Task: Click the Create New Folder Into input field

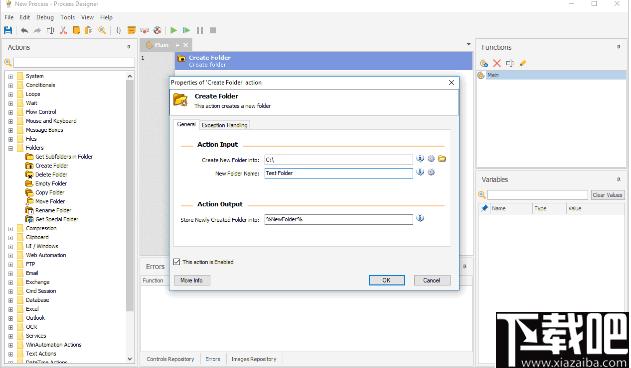Action: 338,159
